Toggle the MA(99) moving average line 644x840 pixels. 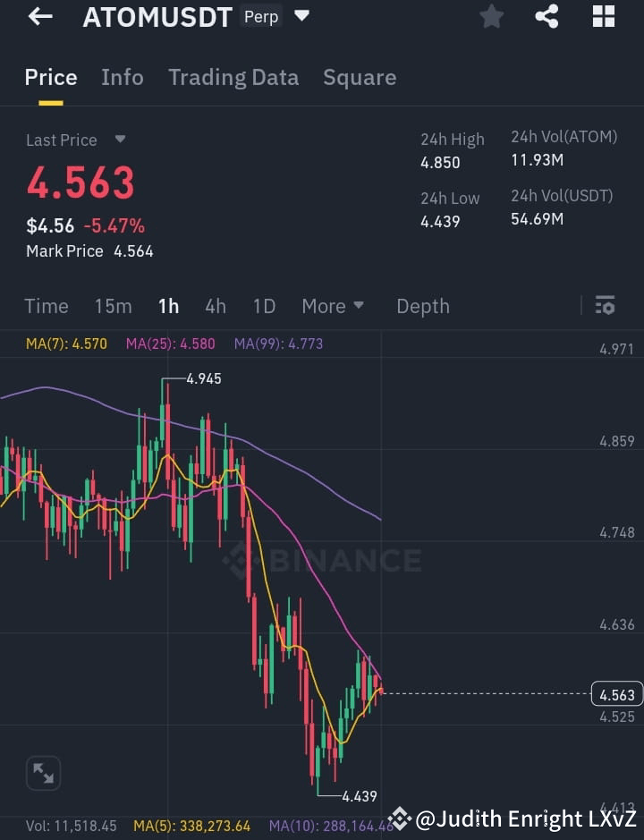click(277, 343)
